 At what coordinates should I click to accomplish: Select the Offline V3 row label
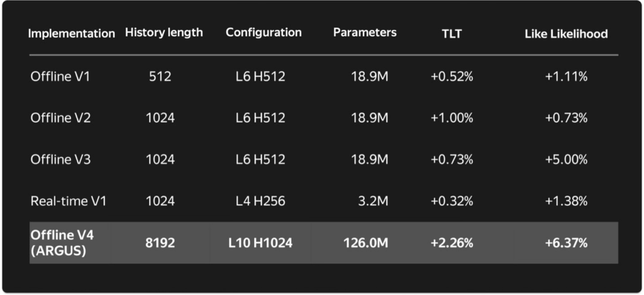point(52,159)
